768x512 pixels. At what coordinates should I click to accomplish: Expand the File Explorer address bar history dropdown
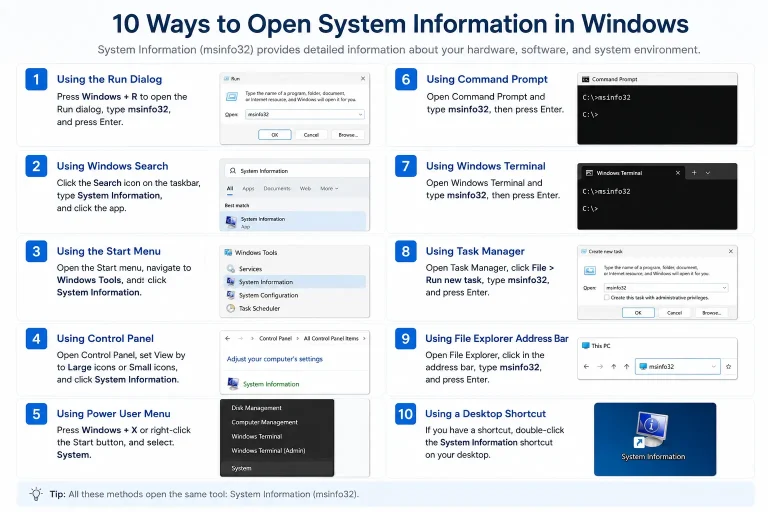(714, 366)
